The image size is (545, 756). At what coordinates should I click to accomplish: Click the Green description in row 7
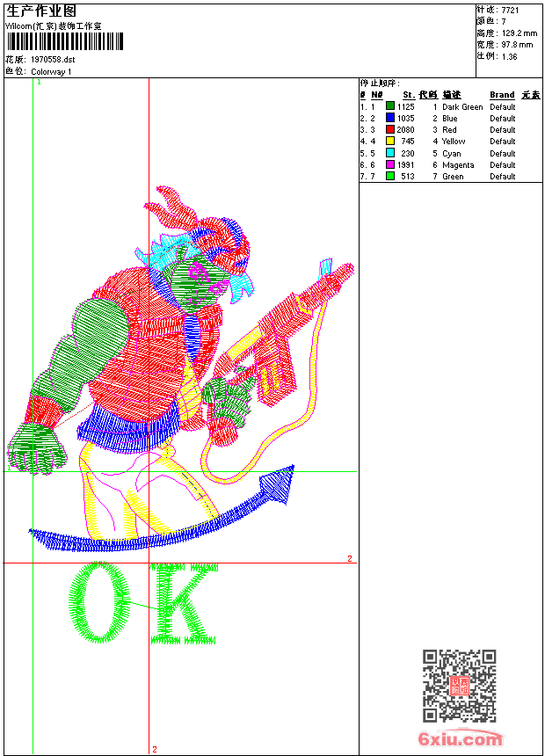[453, 177]
